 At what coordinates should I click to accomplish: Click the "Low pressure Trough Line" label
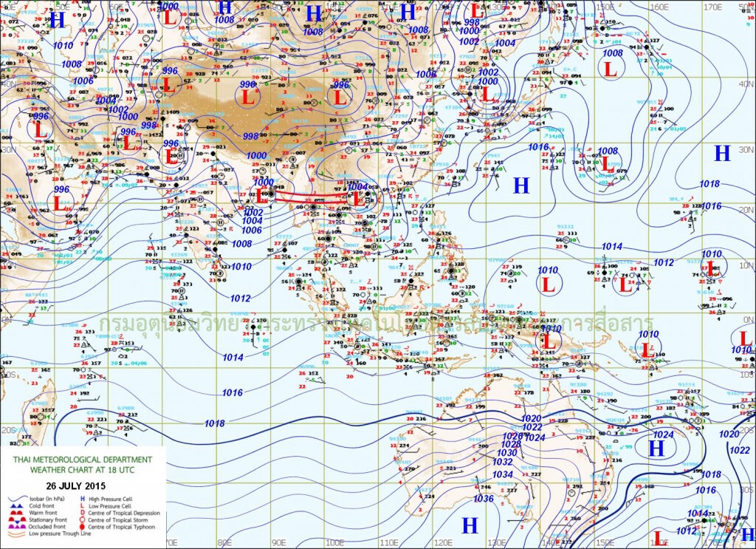coord(60,533)
